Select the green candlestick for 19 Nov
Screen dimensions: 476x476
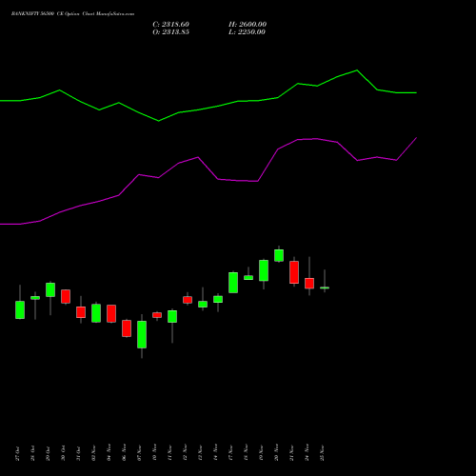click(x=264, y=270)
